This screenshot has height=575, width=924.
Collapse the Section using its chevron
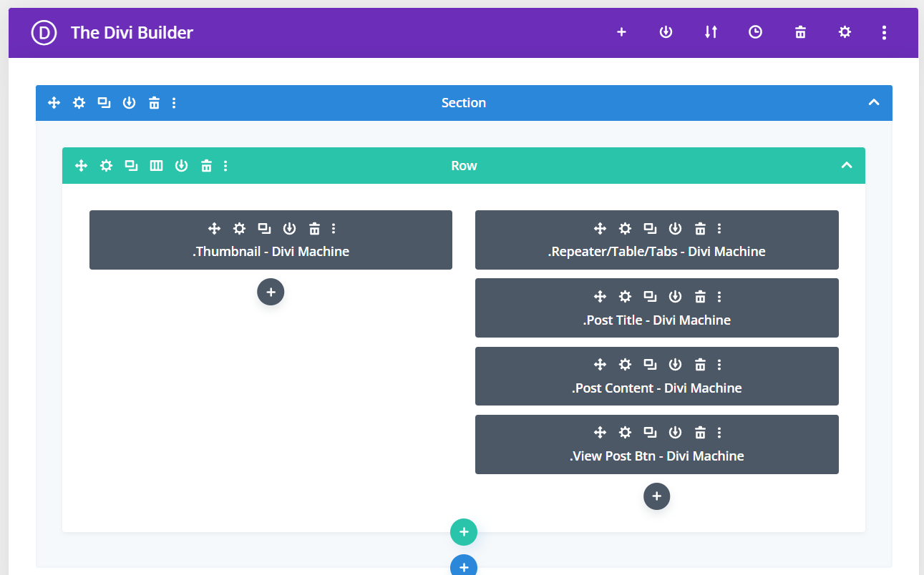tap(873, 103)
